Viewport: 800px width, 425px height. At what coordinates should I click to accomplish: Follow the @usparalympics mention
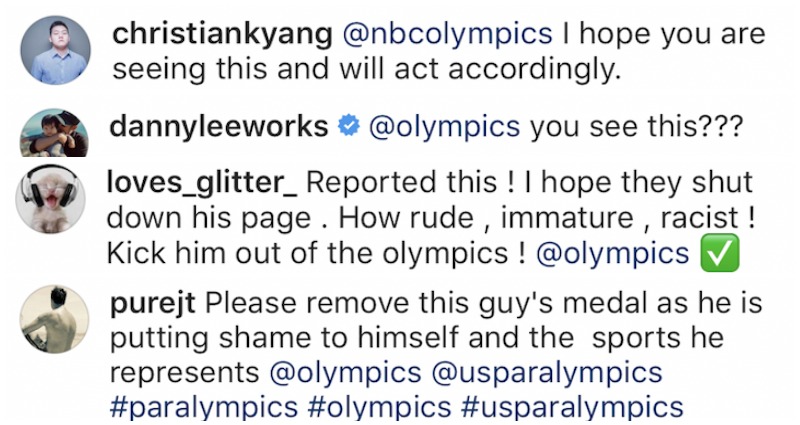pos(547,373)
